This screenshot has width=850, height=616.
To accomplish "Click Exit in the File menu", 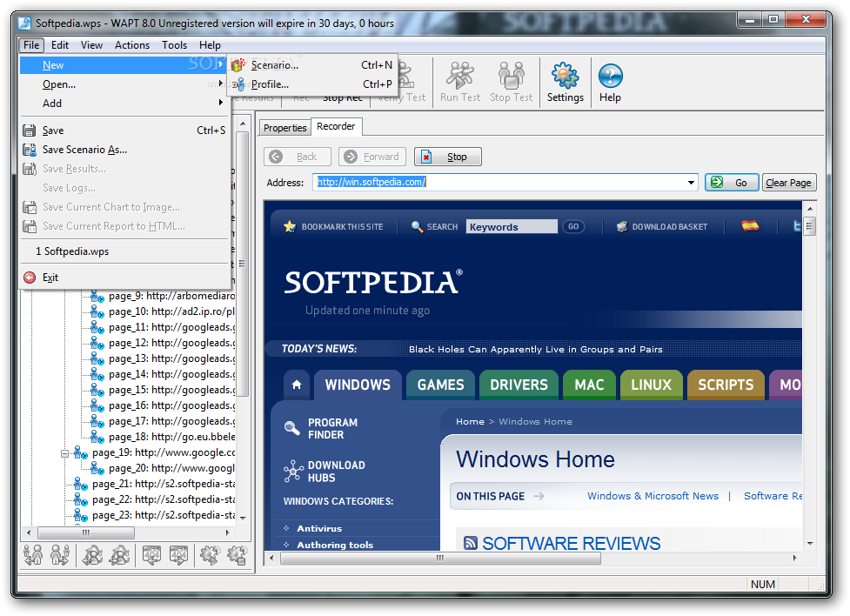I will 124,278.
